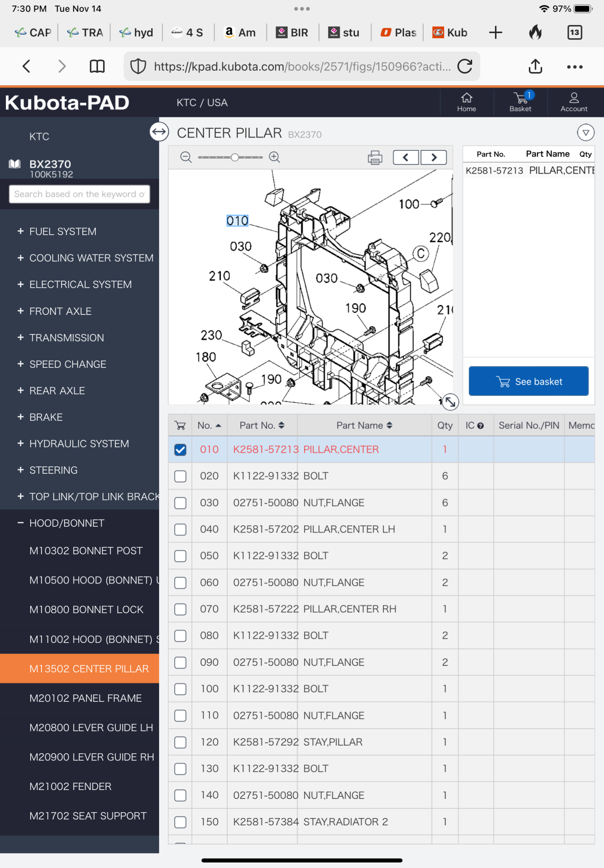Switch to the Am Amazon browser tab
604x868 pixels.
[x=240, y=33]
